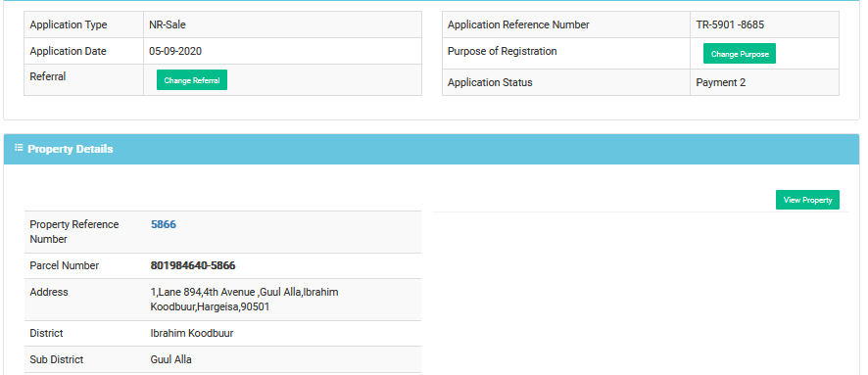The width and height of the screenshot is (868, 375).
Task: Select the Property Details panel header title
Action: point(71,149)
